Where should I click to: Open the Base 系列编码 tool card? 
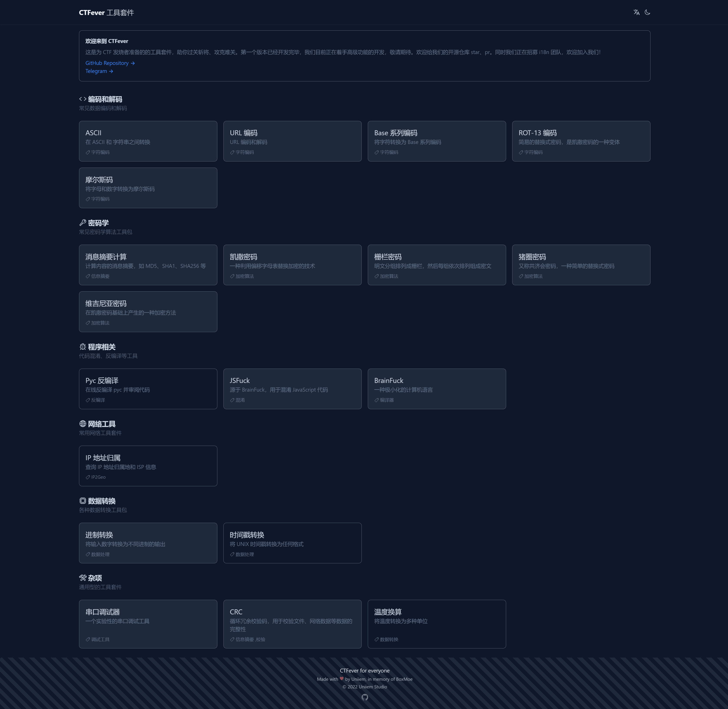click(x=436, y=141)
